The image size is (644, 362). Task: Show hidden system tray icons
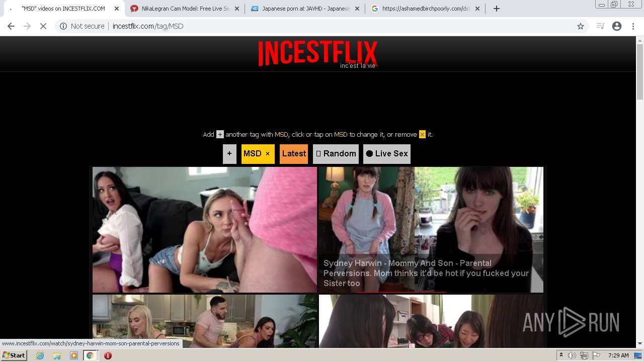pyautogui.click(x=561, y=355)
